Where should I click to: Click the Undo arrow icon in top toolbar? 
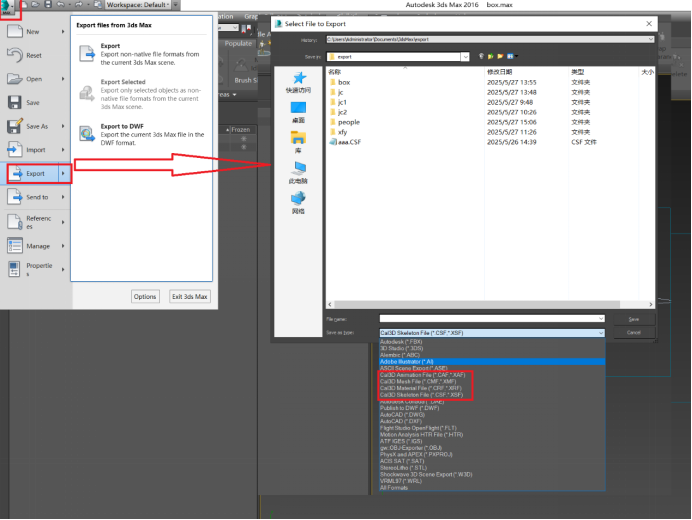coord(61,4)
